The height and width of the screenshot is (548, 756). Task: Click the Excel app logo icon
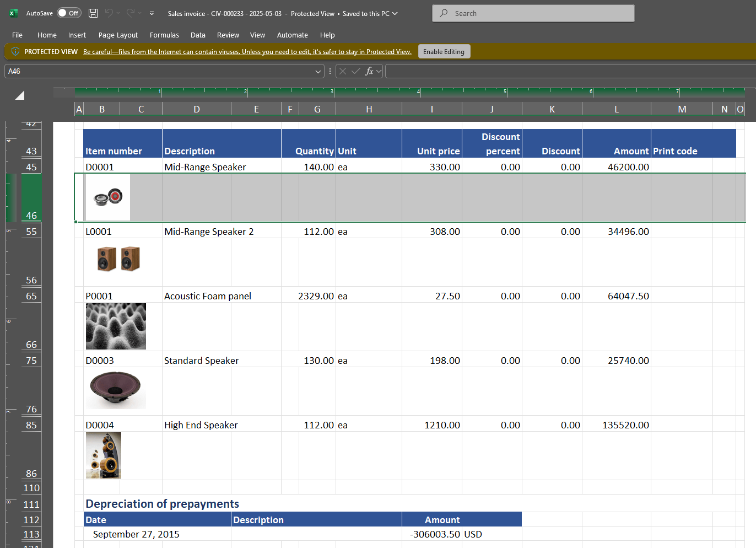[x=14, y=13]
